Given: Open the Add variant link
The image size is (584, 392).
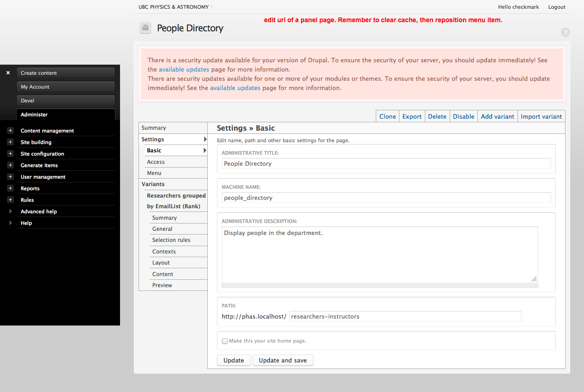Looking at the screenshot, I should click(x=497, y=116).
